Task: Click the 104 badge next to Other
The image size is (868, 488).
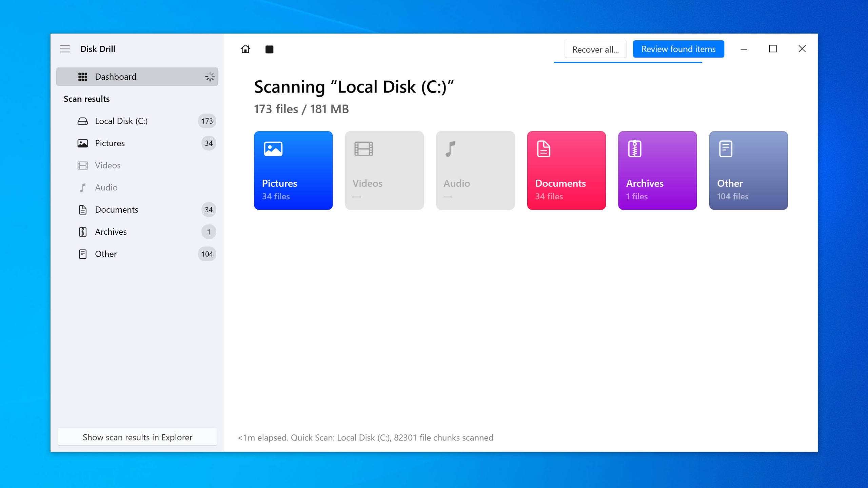Action: click(x=207, y=254)
